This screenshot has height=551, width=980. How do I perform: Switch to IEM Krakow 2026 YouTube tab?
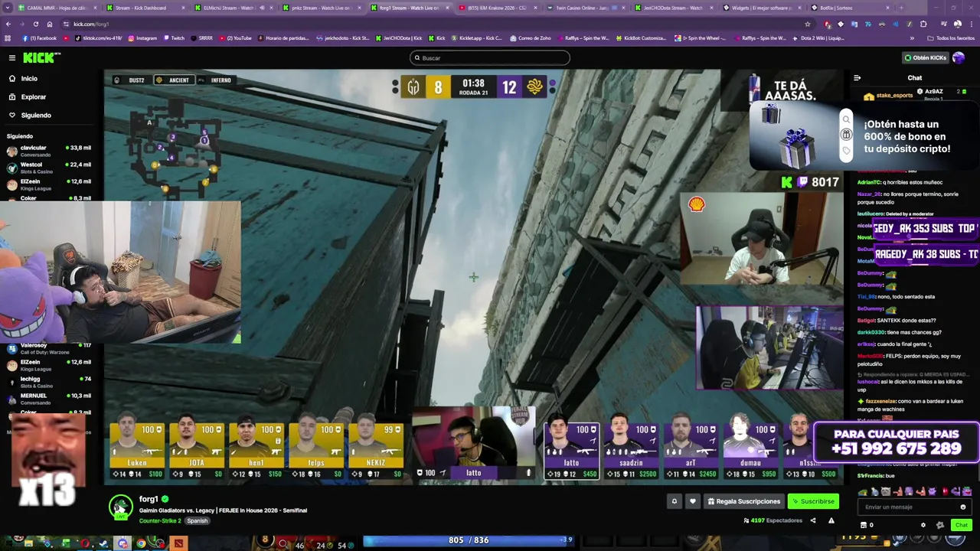(x=496, y=8)
